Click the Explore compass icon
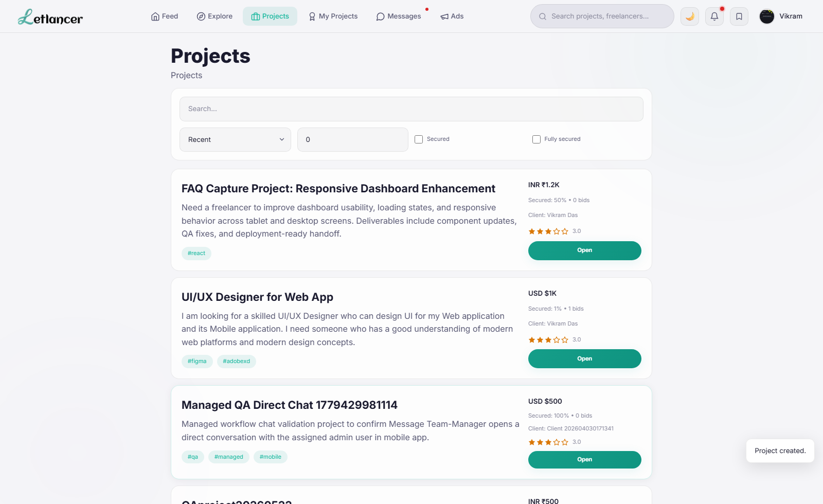 [x=201, y=16]
